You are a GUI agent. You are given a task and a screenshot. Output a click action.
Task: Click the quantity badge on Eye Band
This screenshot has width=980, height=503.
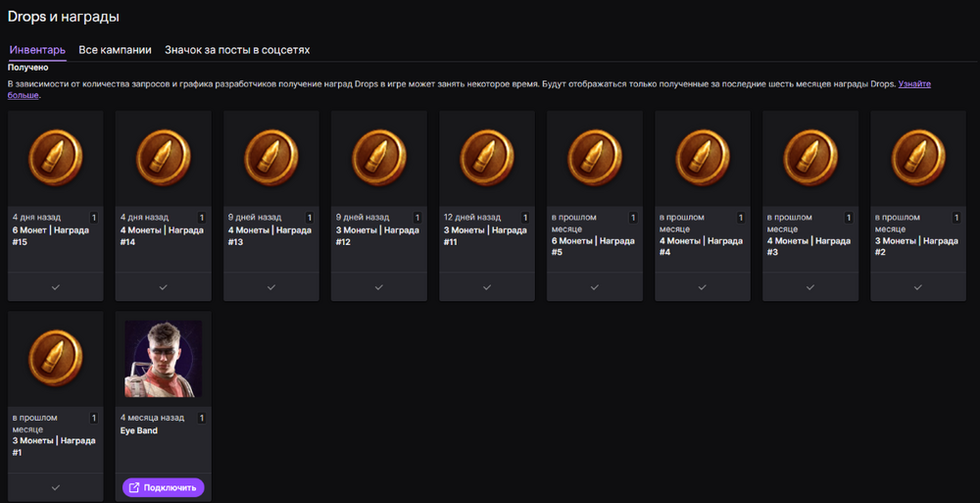tap(201, 418)
